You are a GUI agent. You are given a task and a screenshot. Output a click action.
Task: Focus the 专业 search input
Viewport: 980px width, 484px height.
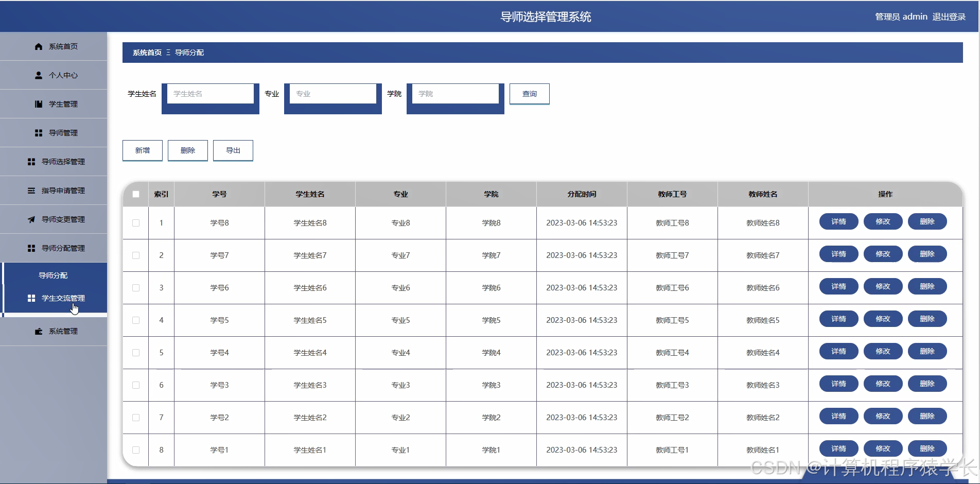pos(333,94)
